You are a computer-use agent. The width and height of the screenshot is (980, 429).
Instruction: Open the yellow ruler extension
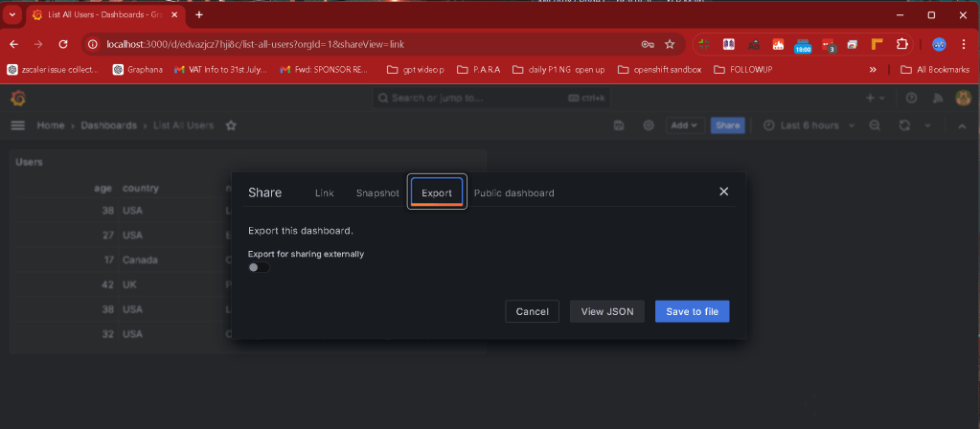pos(877,44)
